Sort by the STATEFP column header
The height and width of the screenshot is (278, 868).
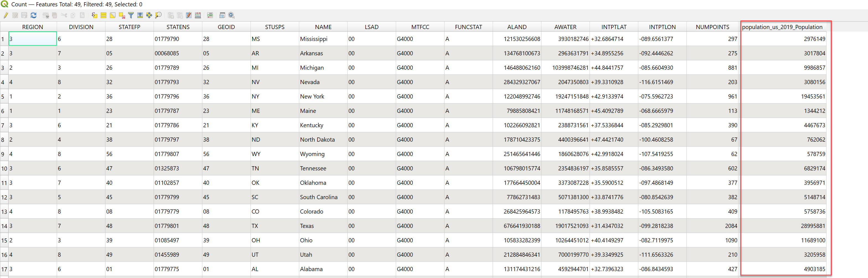(x=129, y=27)
